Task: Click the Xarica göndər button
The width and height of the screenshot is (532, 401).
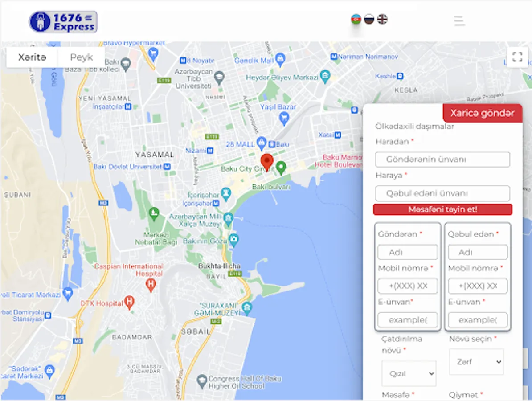Action: [482, 113]
